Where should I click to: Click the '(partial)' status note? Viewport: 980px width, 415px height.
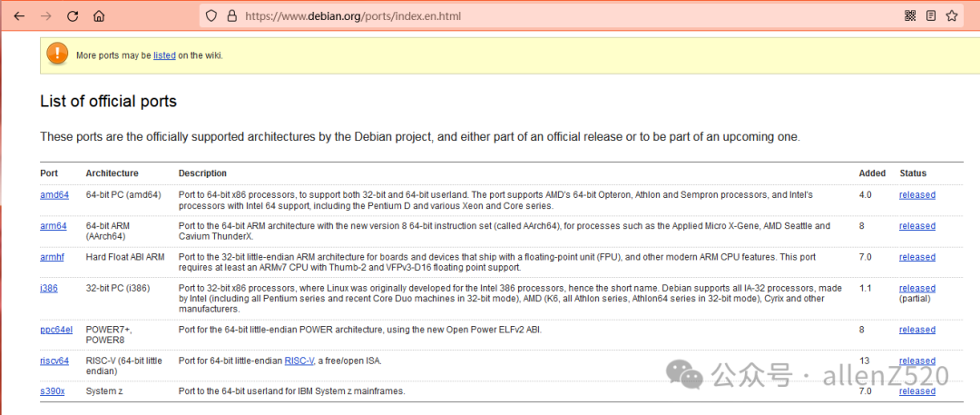pos(915,299)
